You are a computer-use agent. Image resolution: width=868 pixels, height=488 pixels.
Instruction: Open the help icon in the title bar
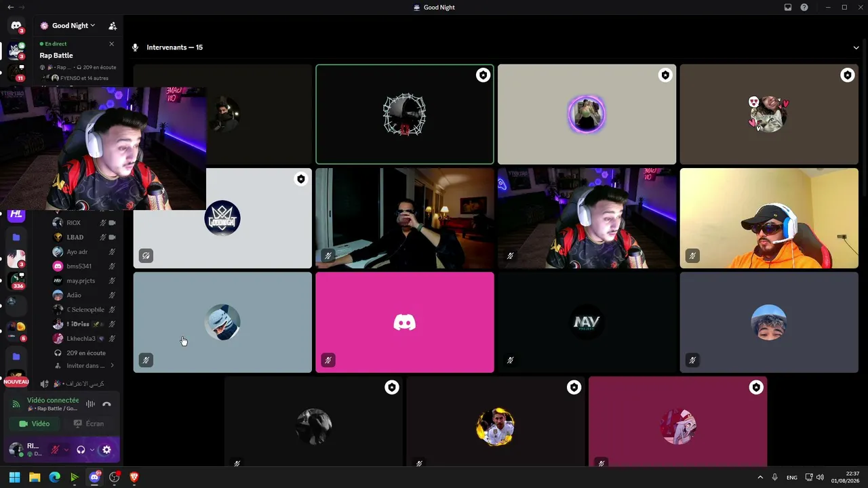(804, 7)
